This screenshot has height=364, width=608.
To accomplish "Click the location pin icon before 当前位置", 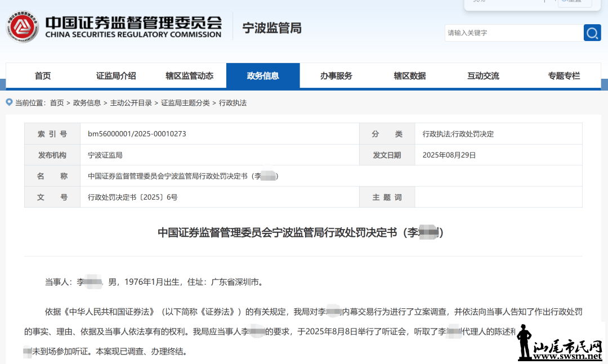I will click(x=9, y=102).
